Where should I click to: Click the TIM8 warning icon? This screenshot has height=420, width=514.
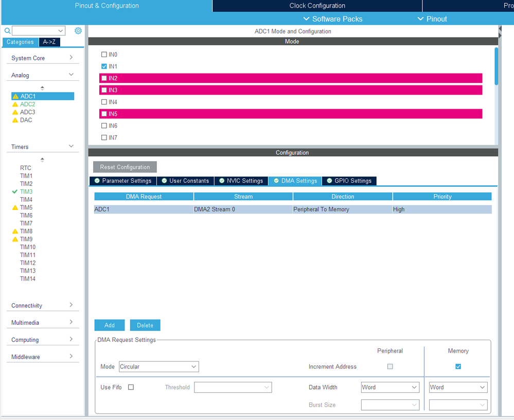point(15,231)
